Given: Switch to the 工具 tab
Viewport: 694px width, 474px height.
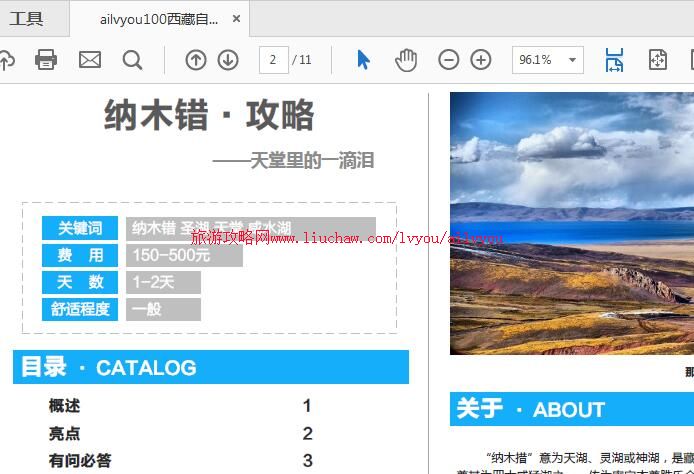Looking at the screenshot, I should pos(27,18).
